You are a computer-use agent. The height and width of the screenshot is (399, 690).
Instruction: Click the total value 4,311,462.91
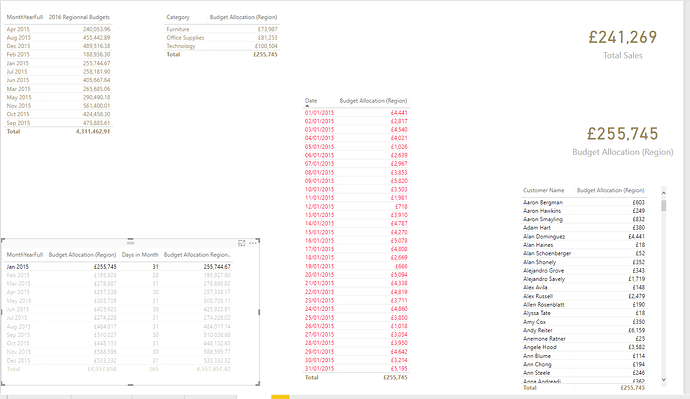(93, 131)
